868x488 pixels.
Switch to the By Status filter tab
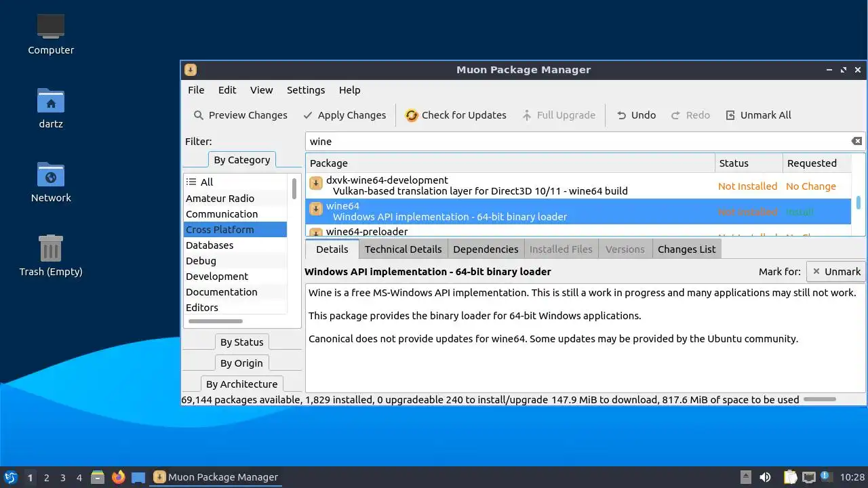click(241, 342)
